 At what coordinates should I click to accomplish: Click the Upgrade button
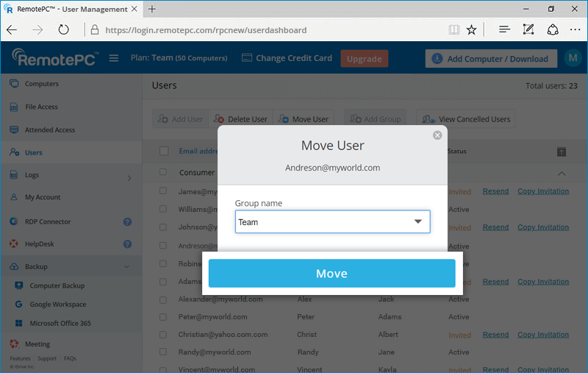click(364, 59)
